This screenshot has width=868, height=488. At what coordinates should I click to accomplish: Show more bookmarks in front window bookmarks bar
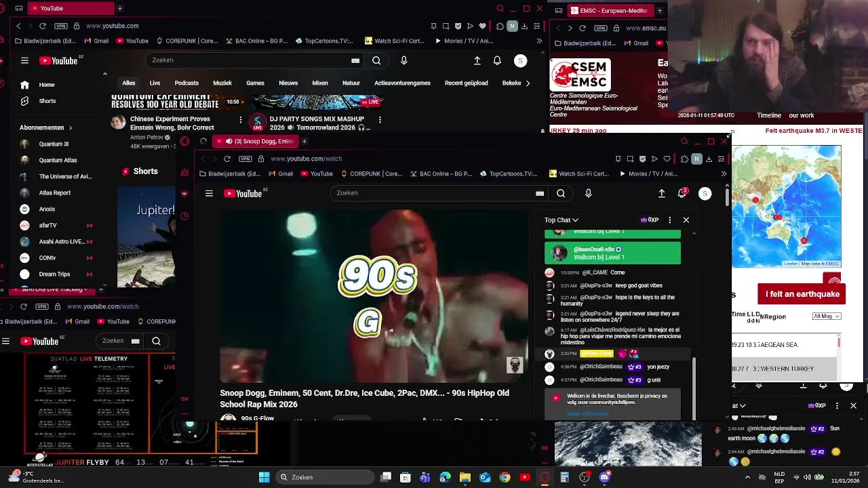[x=723, y=174]
